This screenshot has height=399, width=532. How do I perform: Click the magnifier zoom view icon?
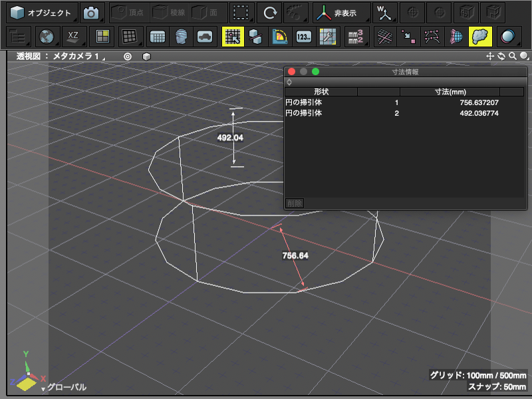513,57
